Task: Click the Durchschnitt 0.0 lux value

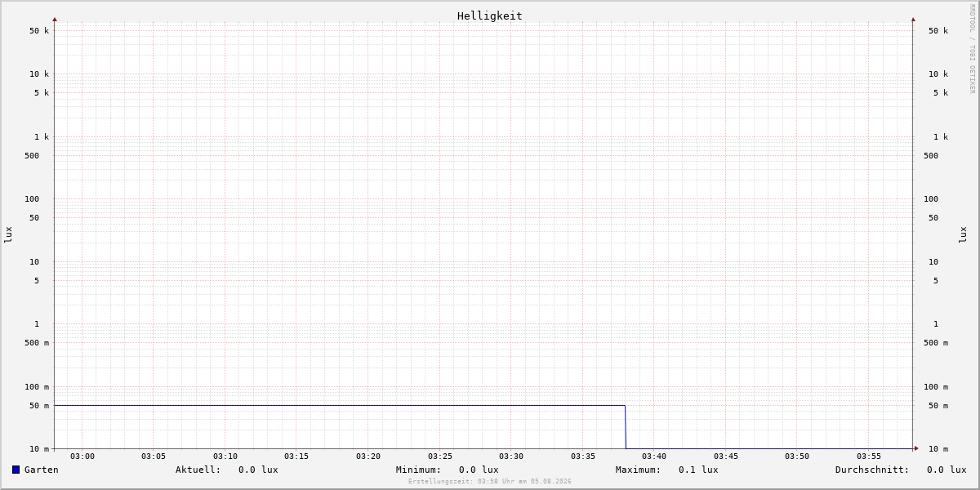Action: pos(947,470)
